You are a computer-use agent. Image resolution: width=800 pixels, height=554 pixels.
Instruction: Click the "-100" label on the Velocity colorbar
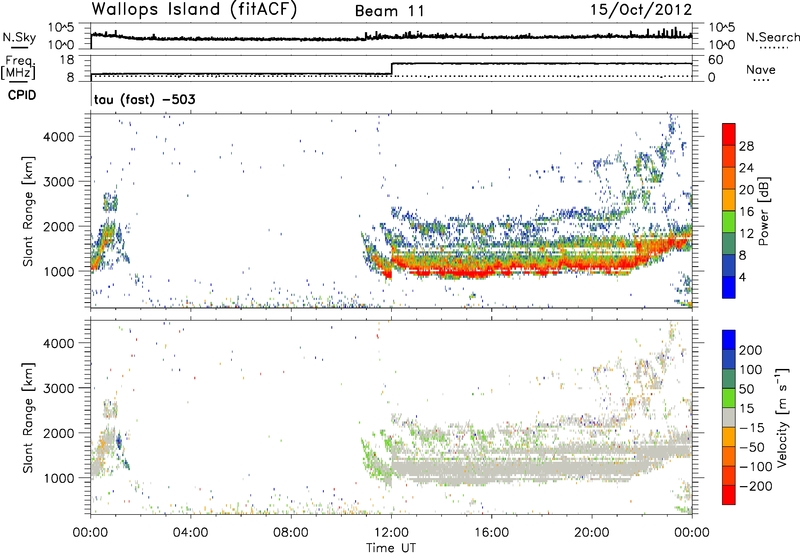pyautogui.click(x=755, y=467)
